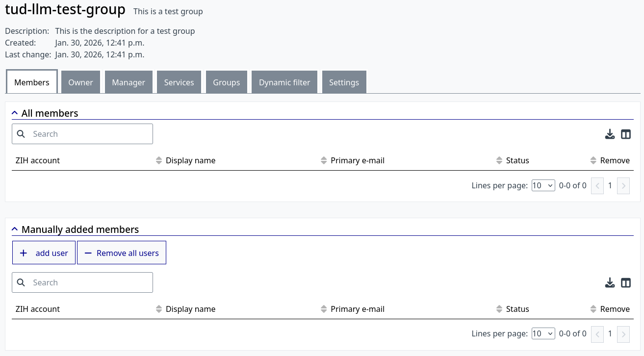This screenshot has height=356, width=644.
Task: Toggle sorting on Primary e-mail in All members
Action: pyautogui.click(x=324, y=160)
